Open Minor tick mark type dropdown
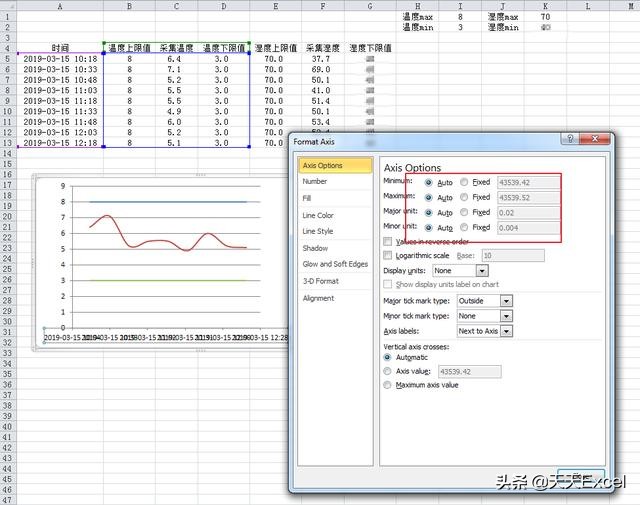This screenshot has width=640, height=505. click(506, 316)
